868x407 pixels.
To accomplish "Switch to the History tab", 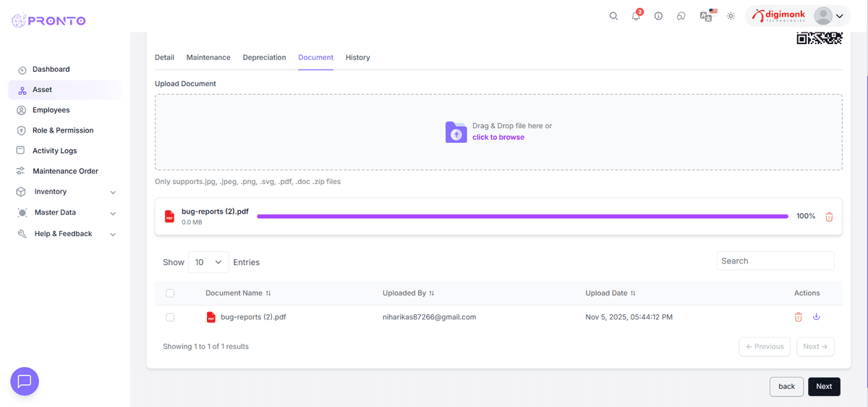I will (357, 57).
